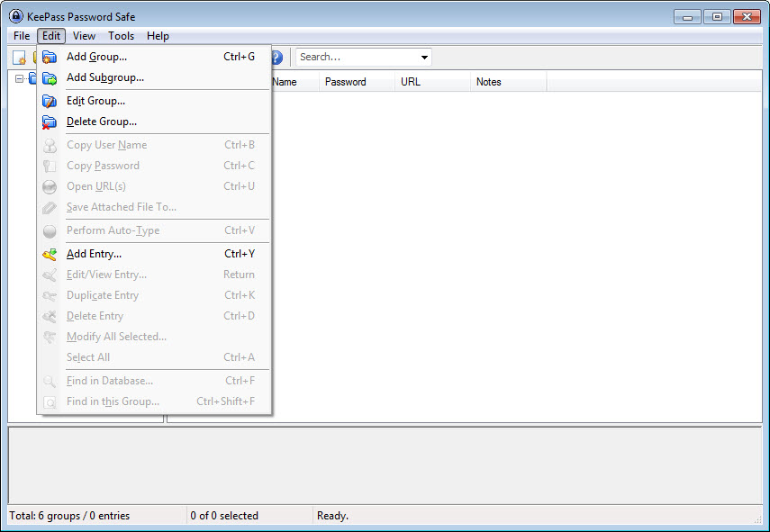Click the Open URL(s) globe icon
Screen dimensions: 770x532
50,186
